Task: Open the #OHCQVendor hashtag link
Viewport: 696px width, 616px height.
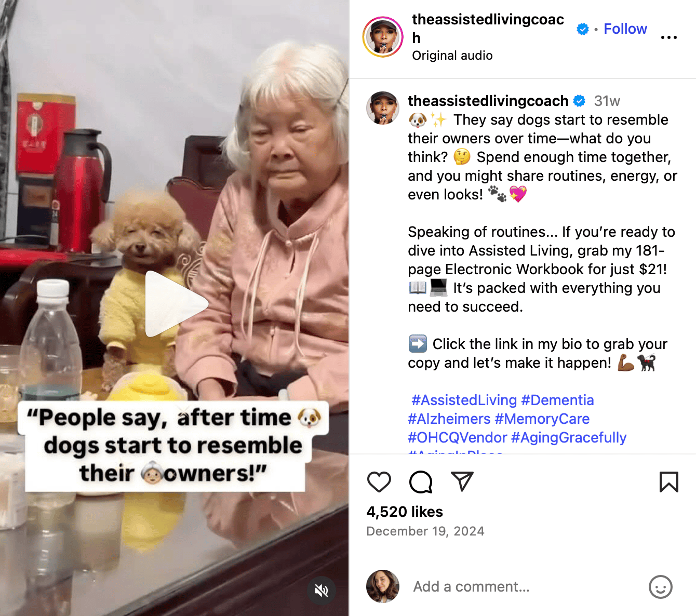Action: 458,437
